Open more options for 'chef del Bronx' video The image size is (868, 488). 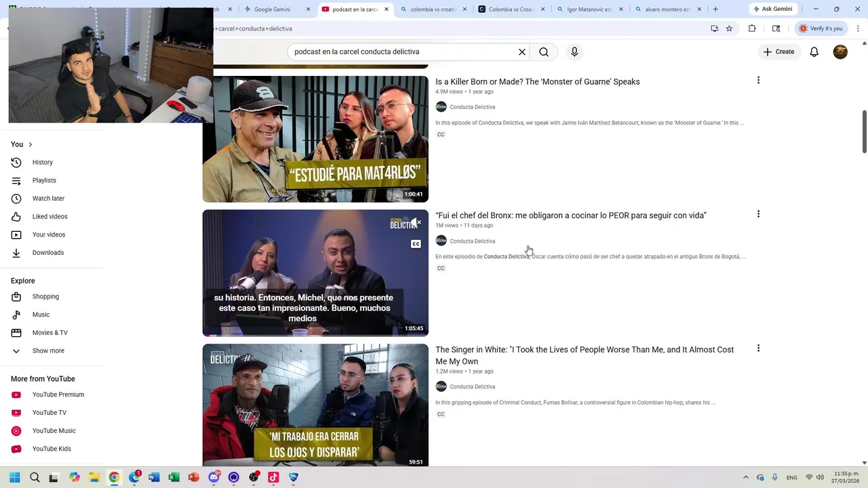click(x=758, y=214)
